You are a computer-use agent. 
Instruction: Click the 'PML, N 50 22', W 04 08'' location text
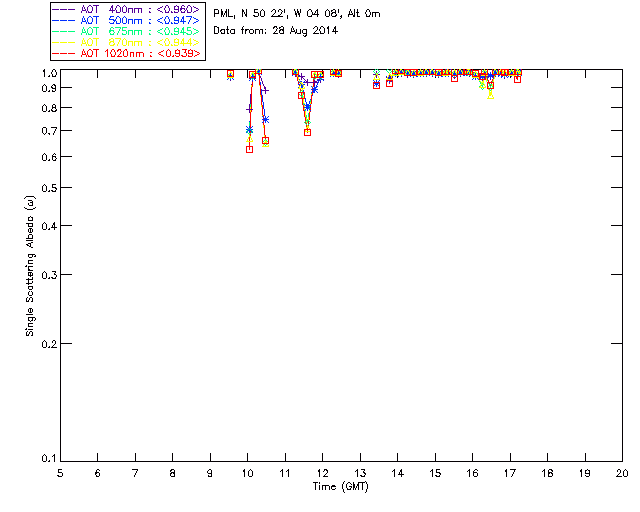coord(278,14)
